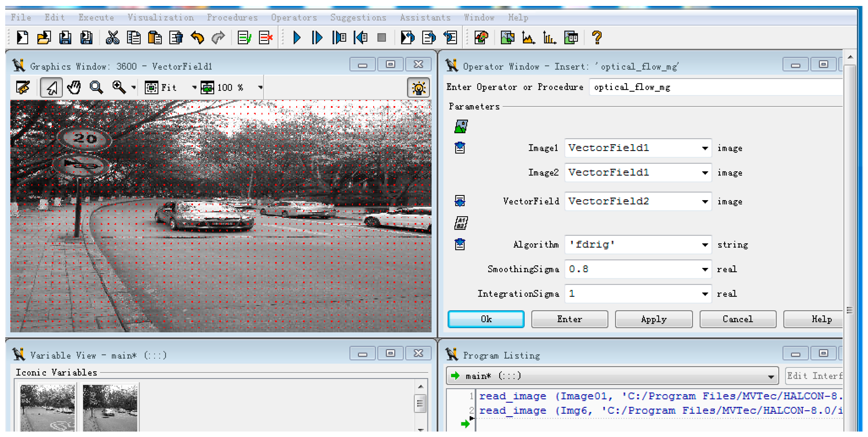This screenshot has width=868, height=437.
Task: Open the Visualization menu
Action: pos(160,18)
